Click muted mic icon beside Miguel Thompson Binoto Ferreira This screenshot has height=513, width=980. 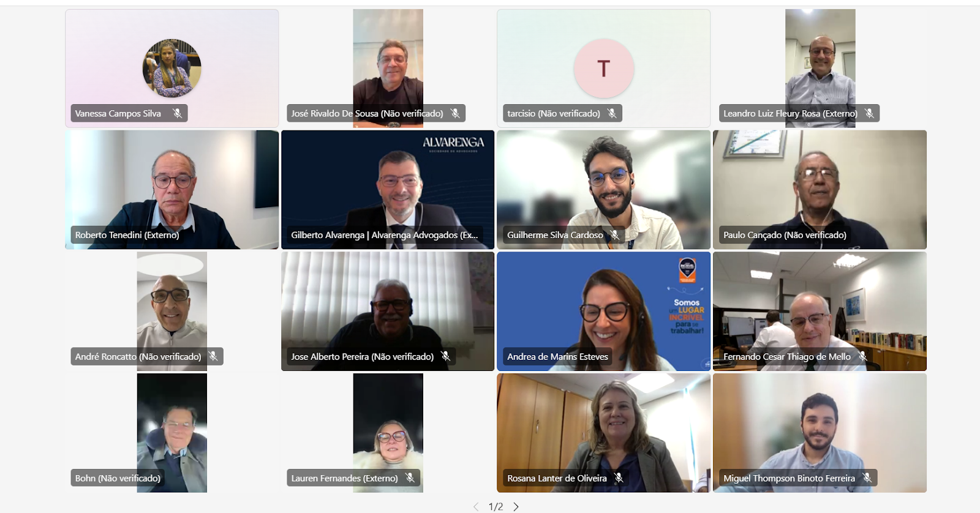coord(867,478)
